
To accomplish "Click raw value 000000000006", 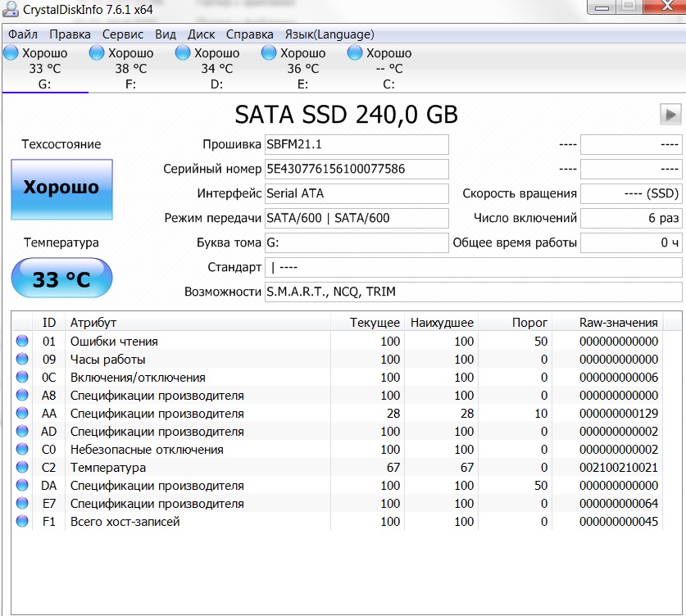I will [x=619, y=378].
